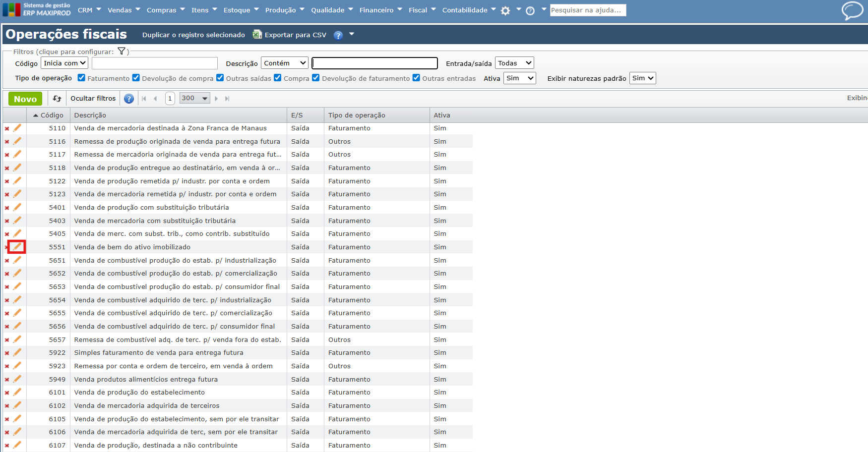Uncheck the Faturamento checkbox
The image size is (868, 452).
[x=82, y=78]
